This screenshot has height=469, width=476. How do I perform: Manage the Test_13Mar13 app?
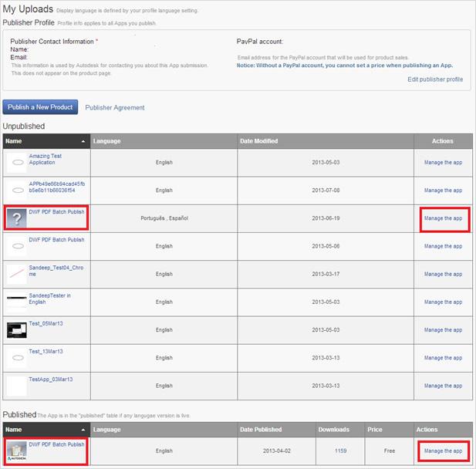coord(443,358)
